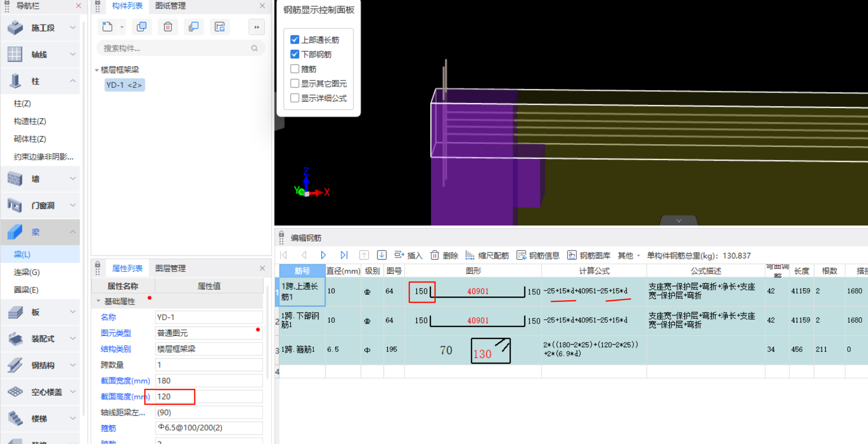Select 构造柱(Z) in the navigation list

point(30,121)
